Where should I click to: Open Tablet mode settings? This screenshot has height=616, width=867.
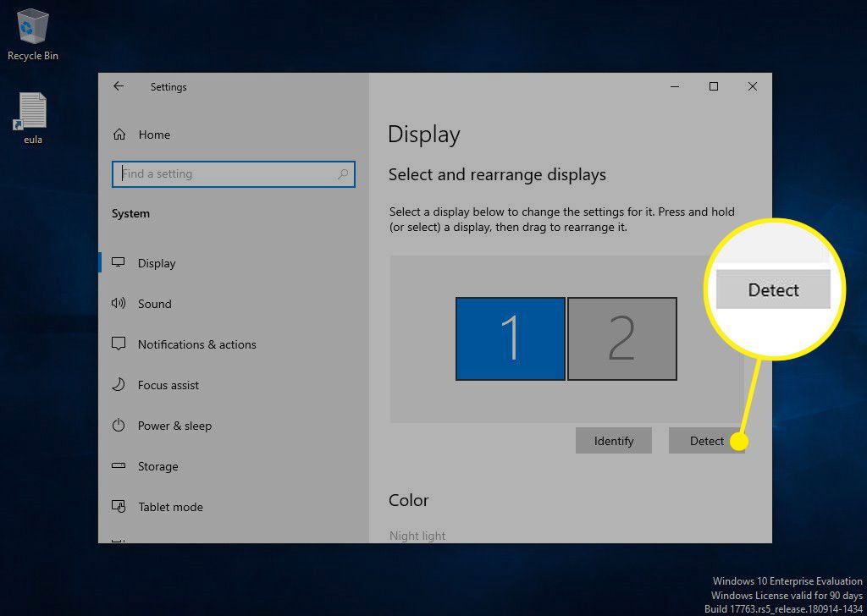click(x=234, y=507)
